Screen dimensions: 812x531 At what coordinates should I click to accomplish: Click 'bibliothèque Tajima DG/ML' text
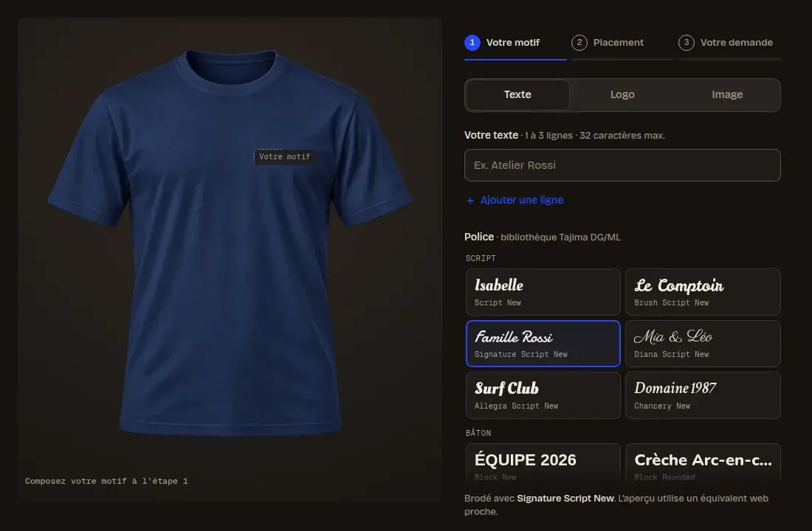[x=560, y=237]
